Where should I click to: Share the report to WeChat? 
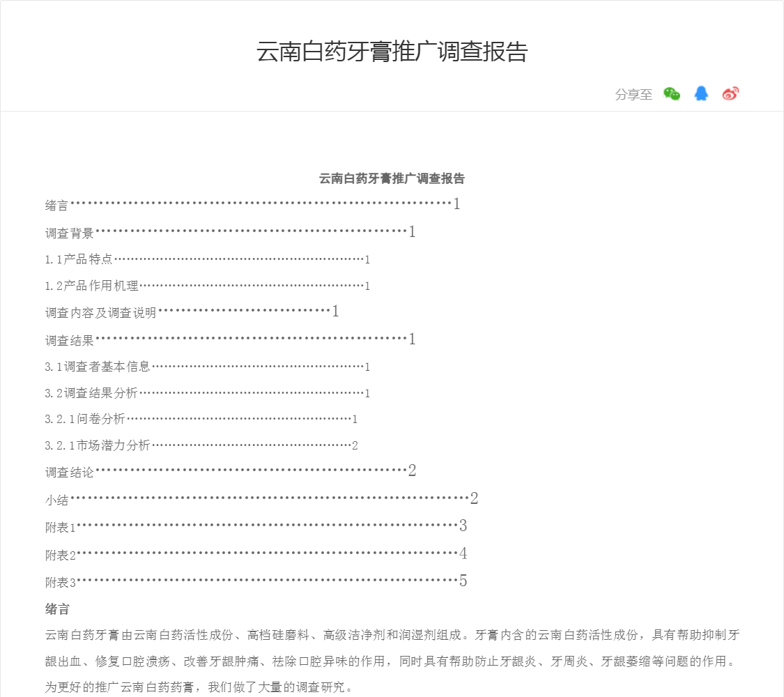[x=672, y=93]
